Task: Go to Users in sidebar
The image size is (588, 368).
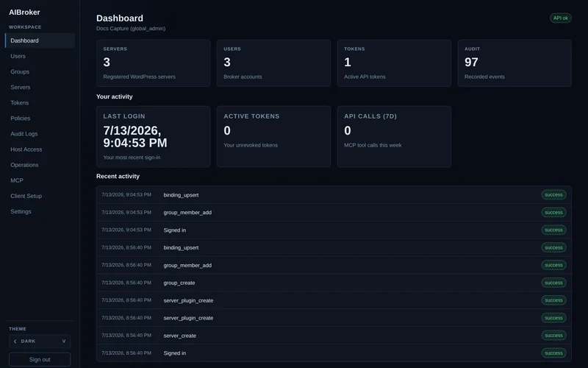Action: [40, 56]
